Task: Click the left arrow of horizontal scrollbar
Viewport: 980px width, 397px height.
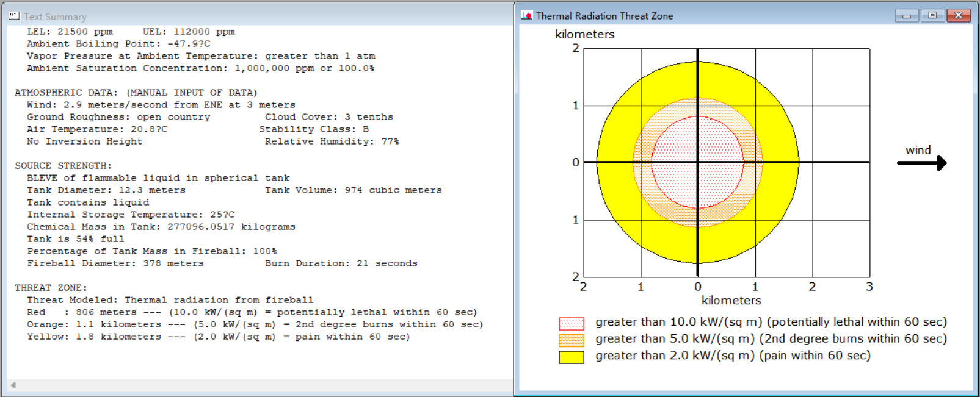Action: (x=13, y=385)
